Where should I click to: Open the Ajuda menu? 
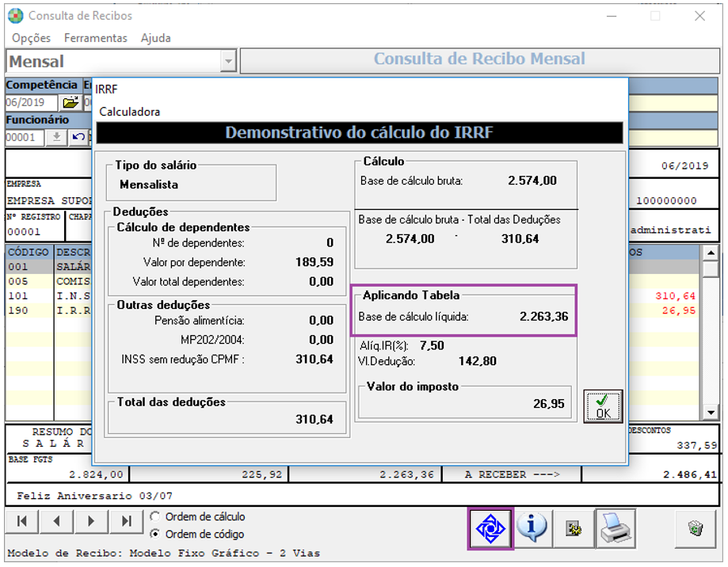pyautogui.click(x=156, y=38)
